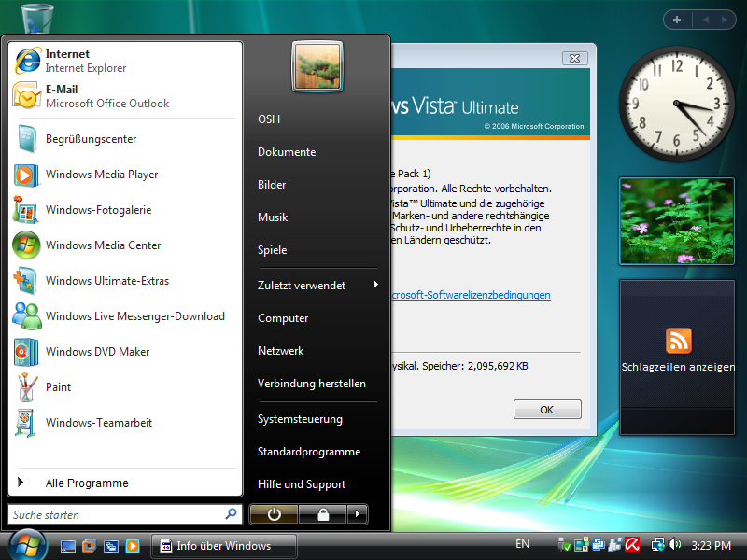Expand shutdown options arrow next to lock

click(357, 514)
